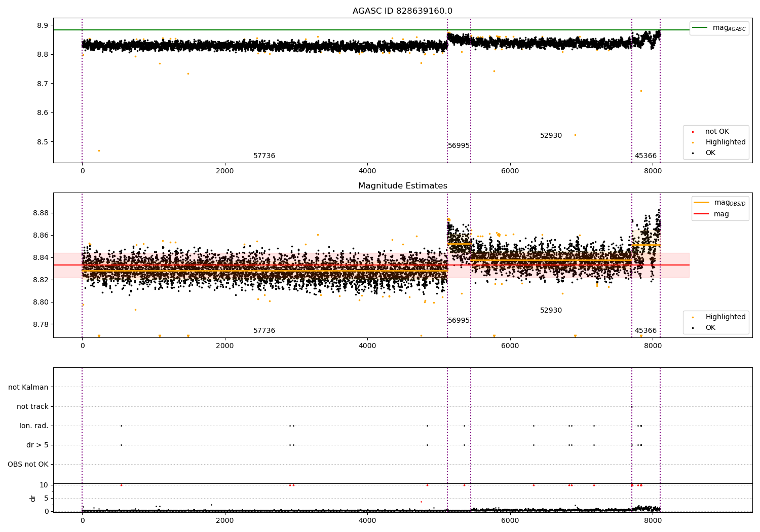Click the green mag AGASC legend line
760x532 pixels.
[700, 28]
